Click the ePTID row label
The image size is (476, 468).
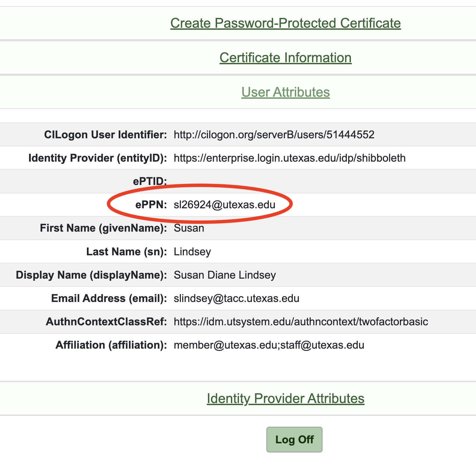(x=150, y=181)
